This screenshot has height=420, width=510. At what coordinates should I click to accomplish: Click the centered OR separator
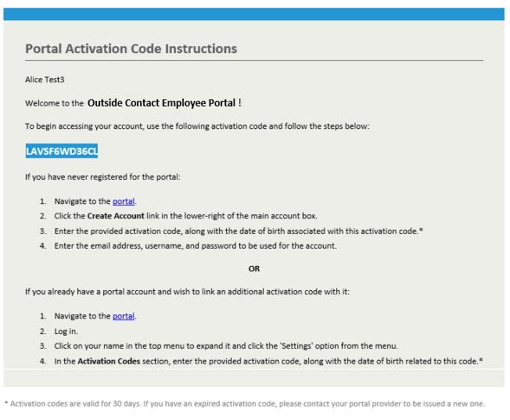[x=254, y=268]
